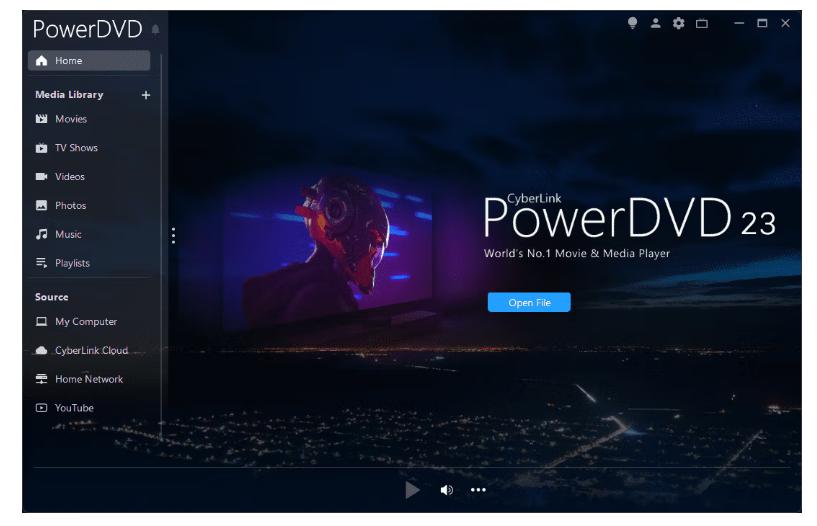Collapse sidebar using vertical dots handle
This screenshot has width=817, height=526.
[x=173, y=235]
